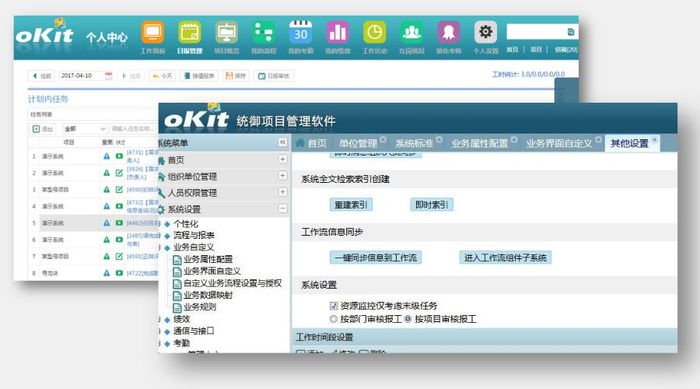Switch to the 首页 tab in the front window
Viewport: 700px width, 389px height.
click(x=311, y=143)
